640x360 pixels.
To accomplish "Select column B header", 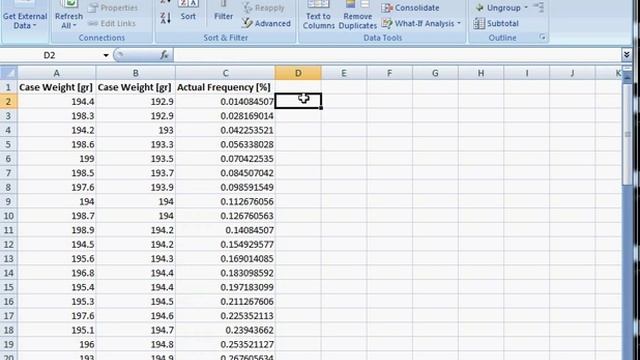I will point(136,73).
